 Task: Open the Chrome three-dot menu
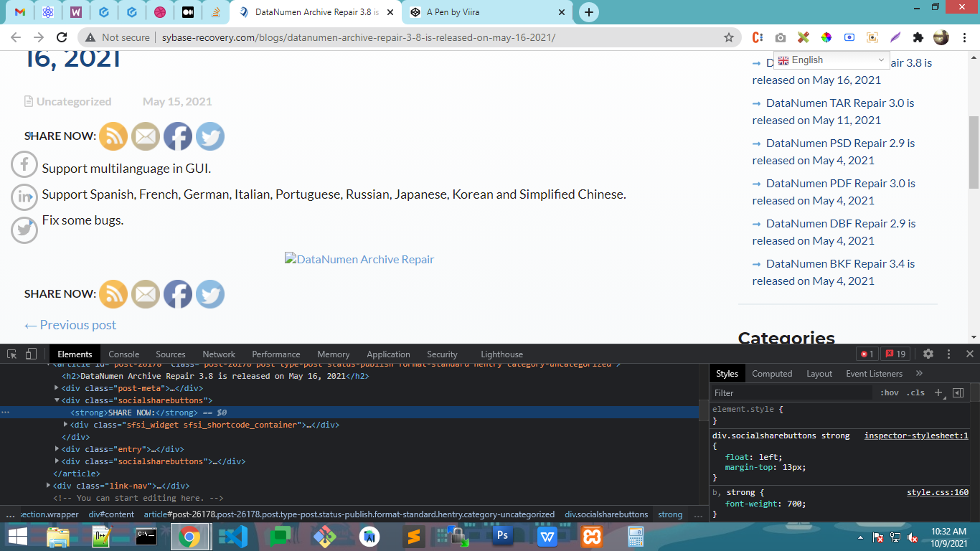pos(963,37)
